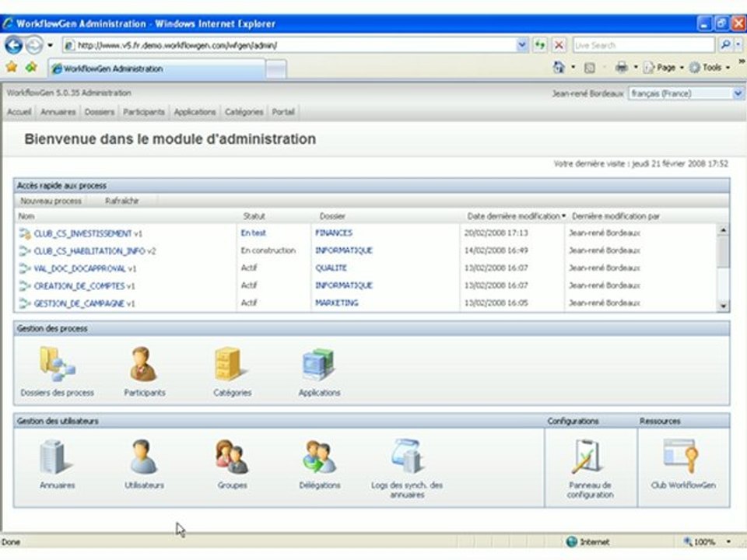The width and height of the screenshot is (747, 560).
Task: Click the process icon beside CLUB_CS_INVESTISSEMENT
Action: (25, 233)
